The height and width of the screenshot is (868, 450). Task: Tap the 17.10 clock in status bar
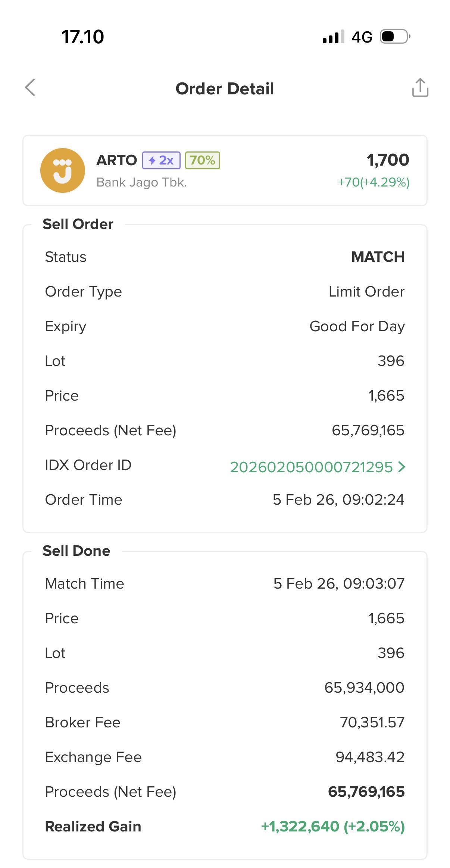coord(82,37)
